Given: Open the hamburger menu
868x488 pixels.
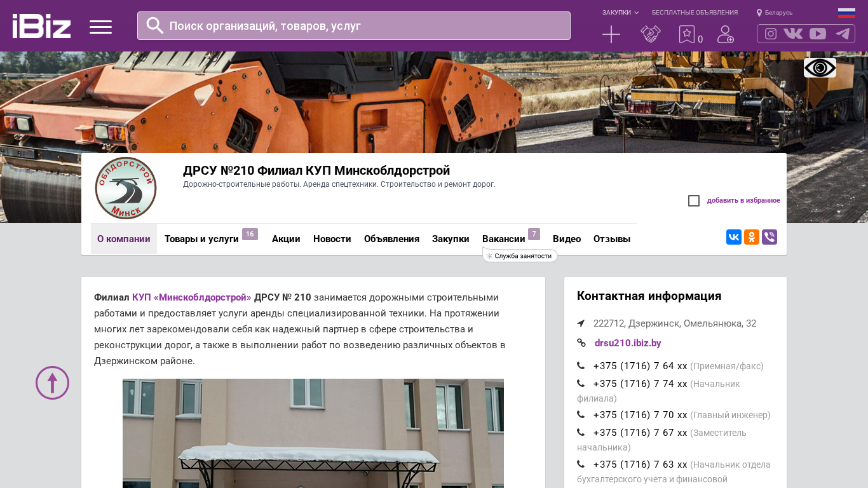Looking at the screenshot, I should point(100,27).
